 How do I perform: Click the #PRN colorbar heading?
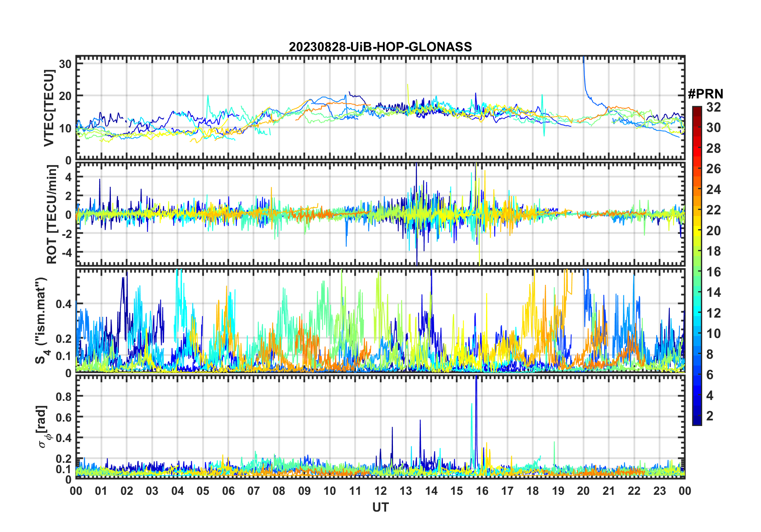[x=705, y=94]
